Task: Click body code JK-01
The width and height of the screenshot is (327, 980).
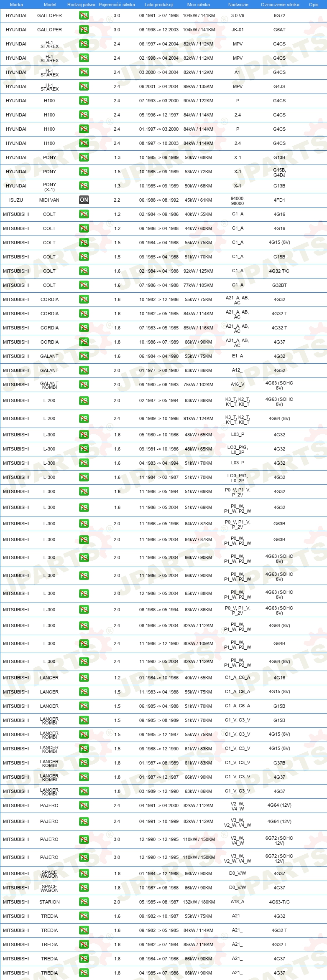Action: point(238,30)
